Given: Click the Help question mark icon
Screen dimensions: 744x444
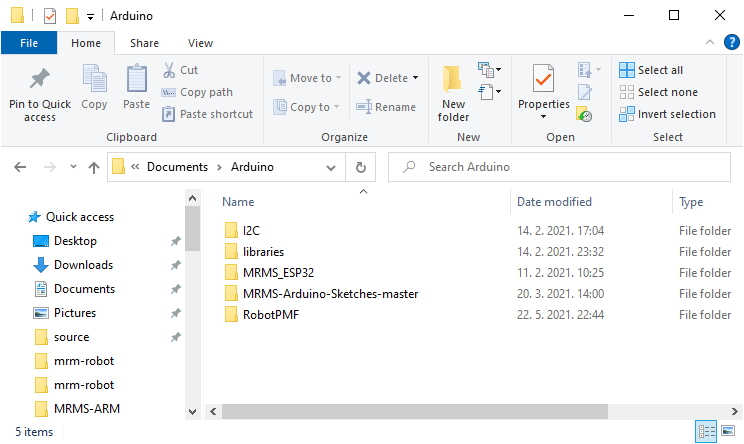Looking at the screenshot, I should pos(732,42).
